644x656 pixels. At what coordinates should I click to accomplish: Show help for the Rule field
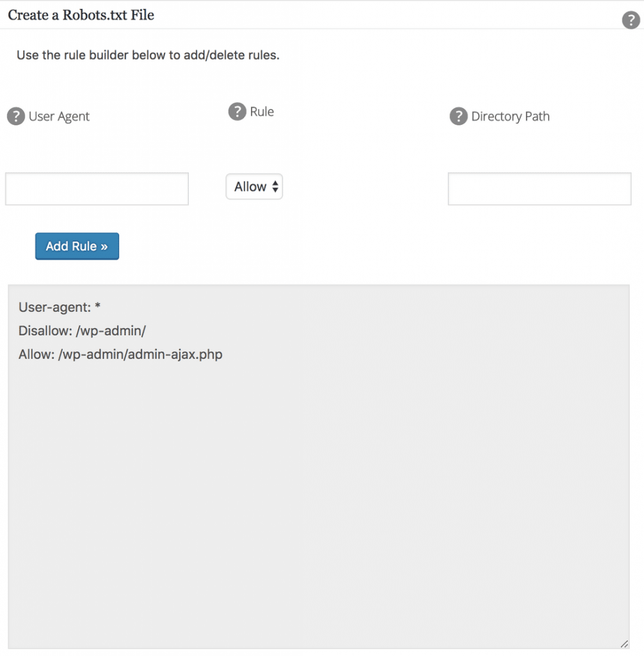coord(237,111)
